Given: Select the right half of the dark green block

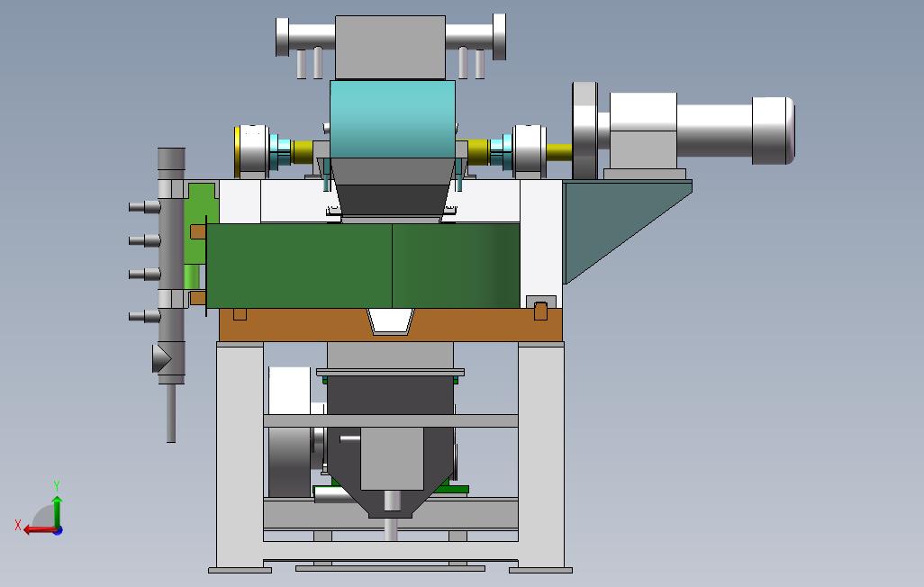Looking at the screenshot, I should click(456, 266).
